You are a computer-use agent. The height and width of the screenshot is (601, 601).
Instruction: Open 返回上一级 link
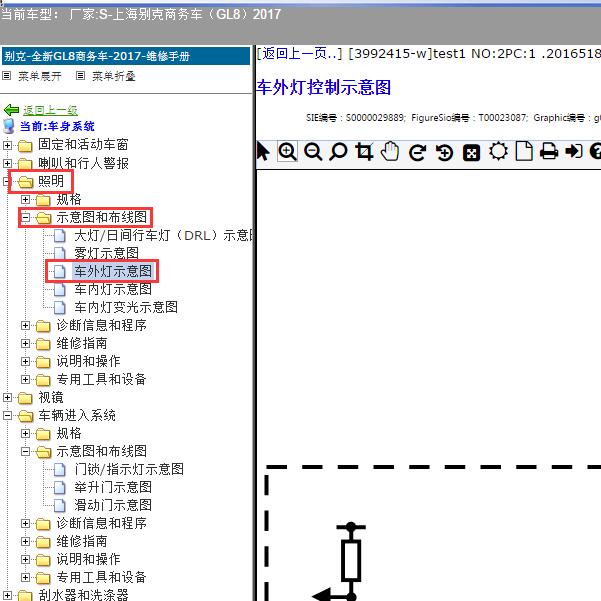point(50,110)
